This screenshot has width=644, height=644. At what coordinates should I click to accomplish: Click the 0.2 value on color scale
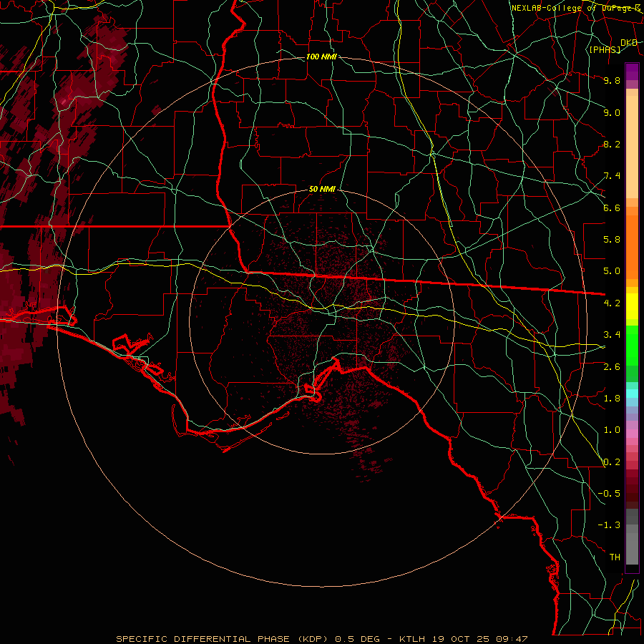click(x=612, y=462)
